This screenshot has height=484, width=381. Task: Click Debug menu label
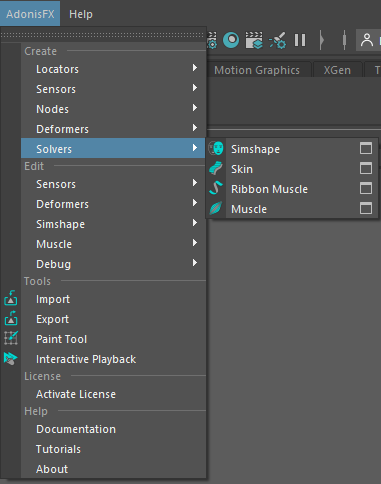(x=53, y=264)
